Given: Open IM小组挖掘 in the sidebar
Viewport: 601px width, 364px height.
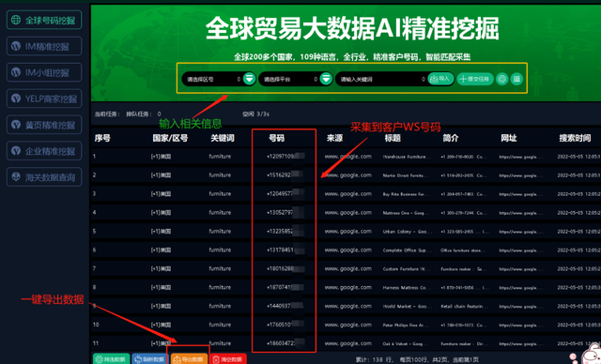Looking at the screenshot, I should click(x=44, y=72).
